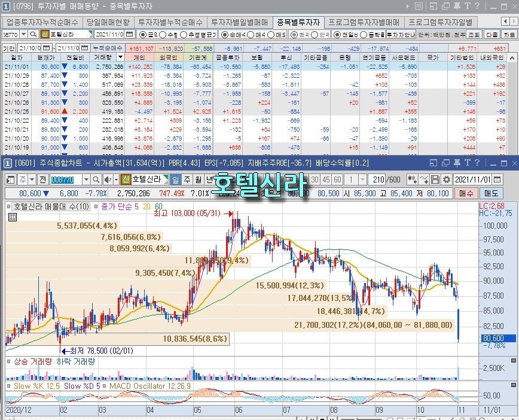This screenshot has width=519, height=420.
Task: Expand the 거래량 column dropdown arrow
Action: 121,57
